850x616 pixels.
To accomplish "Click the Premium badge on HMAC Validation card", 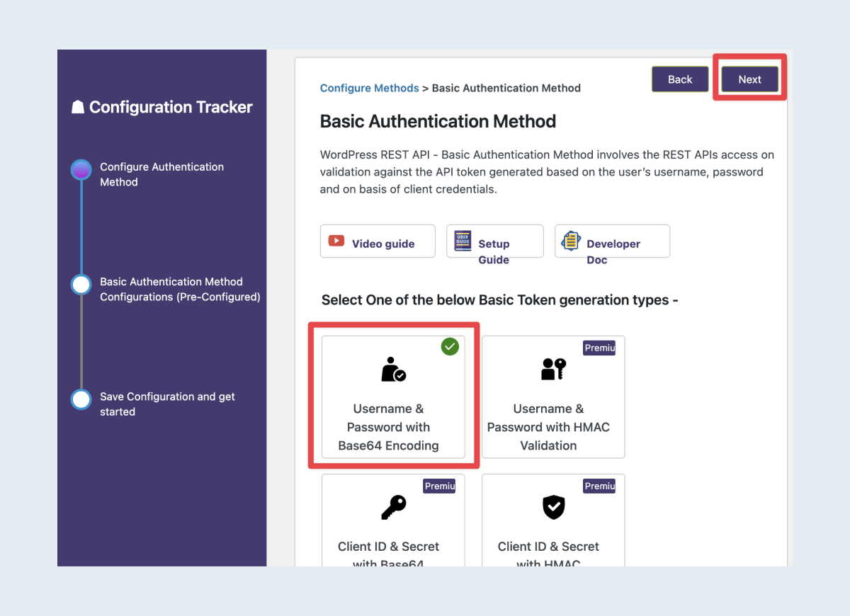I will click(x=599, y=348).
